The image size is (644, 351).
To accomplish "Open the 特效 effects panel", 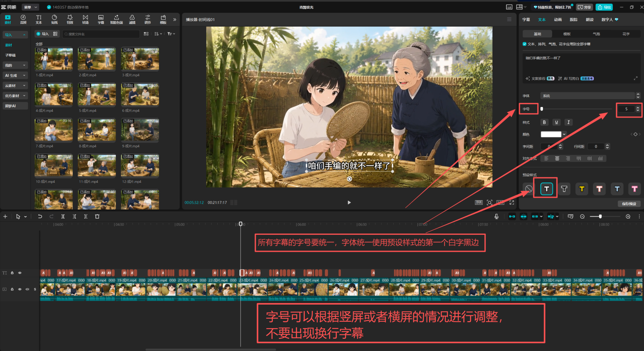I will pyautogui.click(x=70, y=19).
